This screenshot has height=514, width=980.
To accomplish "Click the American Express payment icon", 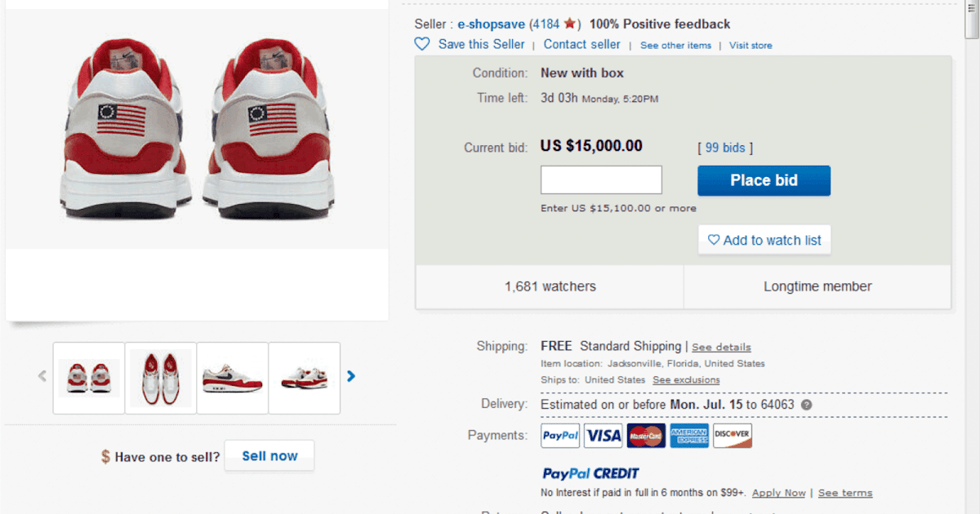I will (x=689, y=435).
